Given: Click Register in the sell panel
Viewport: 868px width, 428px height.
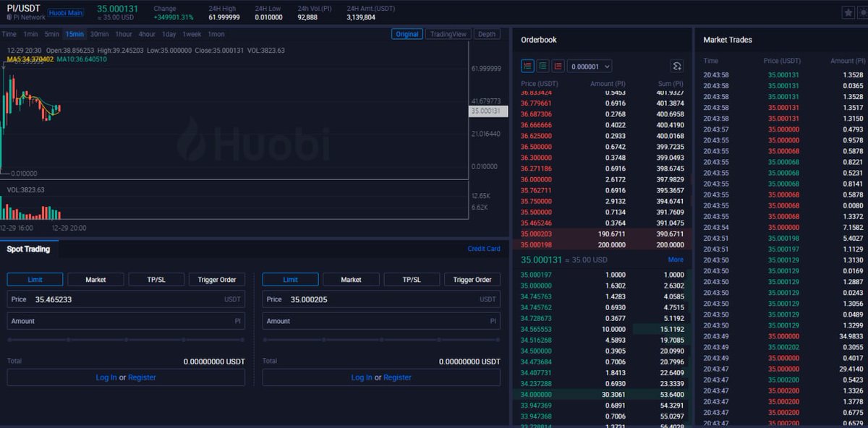Looking at the screenshot, I should pyautogui.click(x=397, y=377).
